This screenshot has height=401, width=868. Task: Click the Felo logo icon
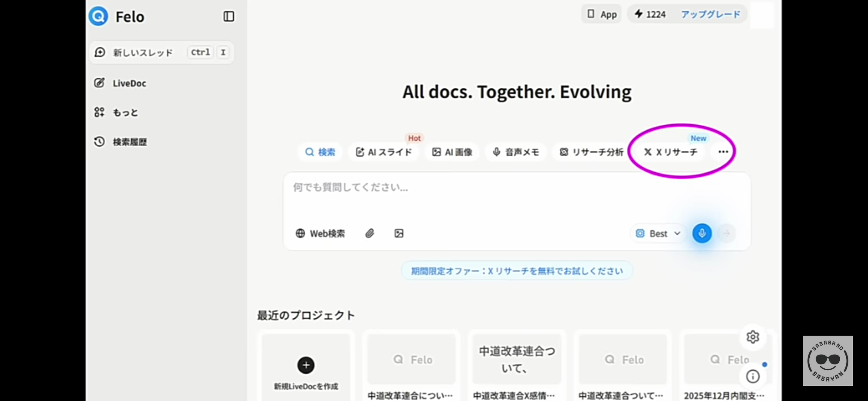[98, 16]
